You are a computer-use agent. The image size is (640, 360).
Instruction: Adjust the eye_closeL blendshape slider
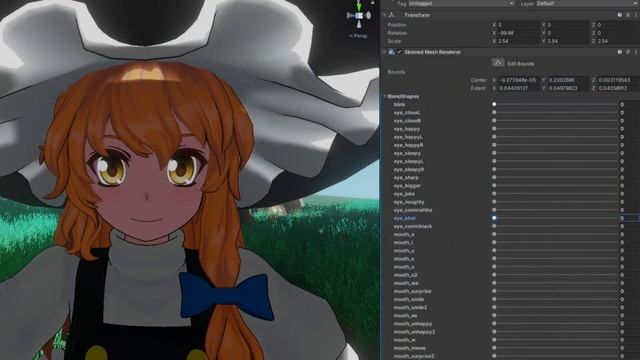click(555, 113)
